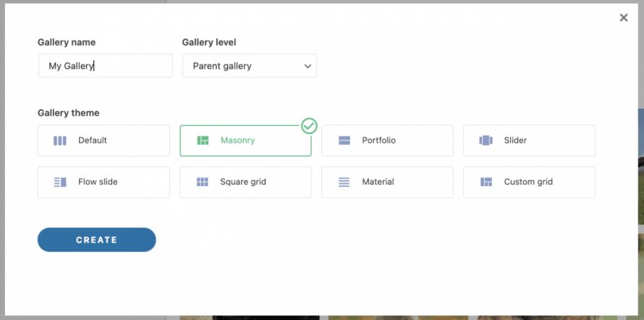Click the Material theme lines icon
This screenshot has height=320, width=644.
344,182
